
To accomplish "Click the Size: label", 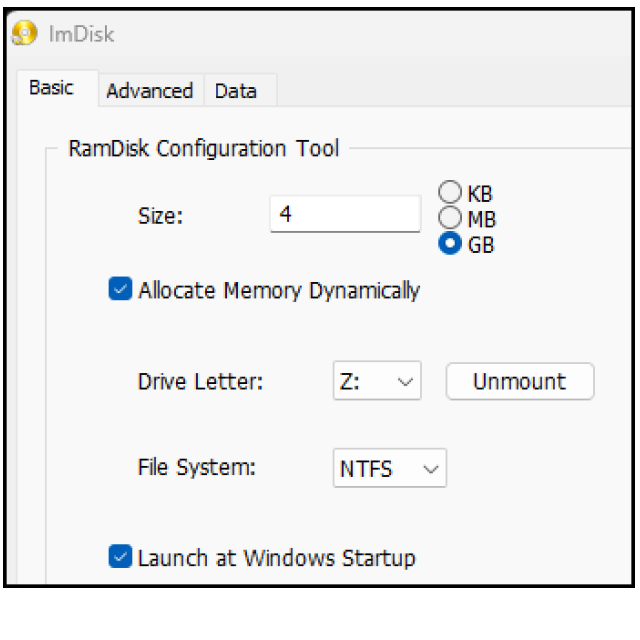I will pyautogui.click(x=160, y=216).
